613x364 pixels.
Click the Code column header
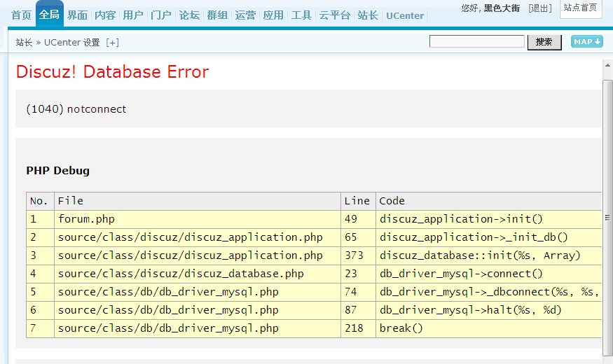click(x=489, y=201)
